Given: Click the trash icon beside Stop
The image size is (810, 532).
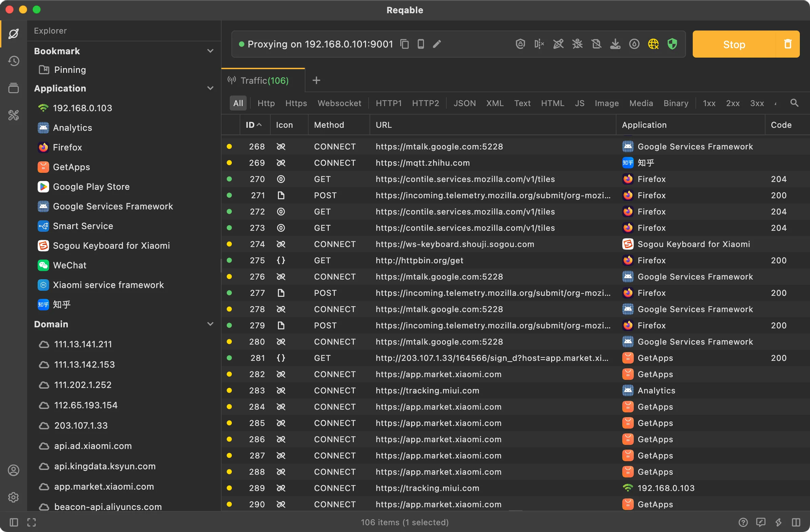Looking at the screenshot, I should pos(787,44).
